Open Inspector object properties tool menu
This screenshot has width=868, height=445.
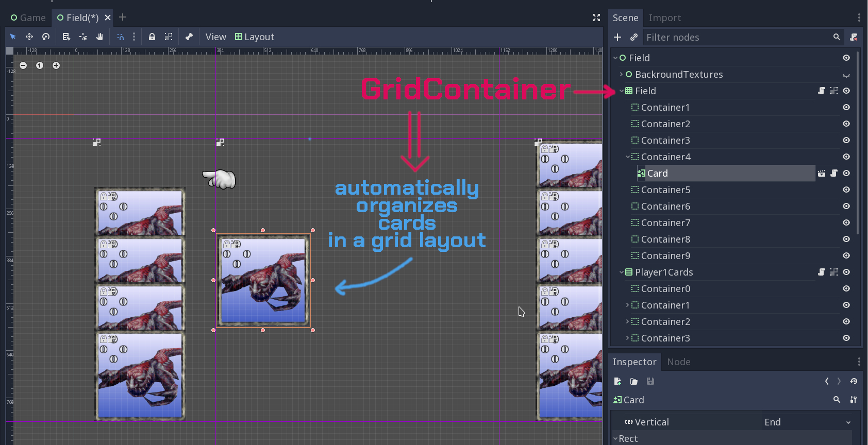(854, 400)
